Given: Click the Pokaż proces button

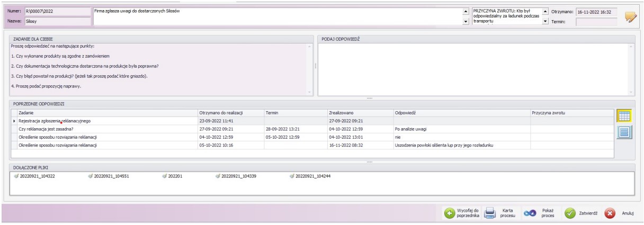Looking at the screenshot, I should pos(539,213).
